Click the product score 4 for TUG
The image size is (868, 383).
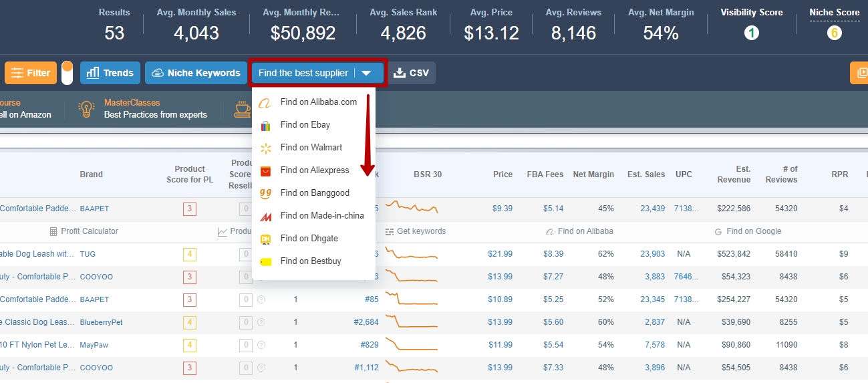[190, 254]
